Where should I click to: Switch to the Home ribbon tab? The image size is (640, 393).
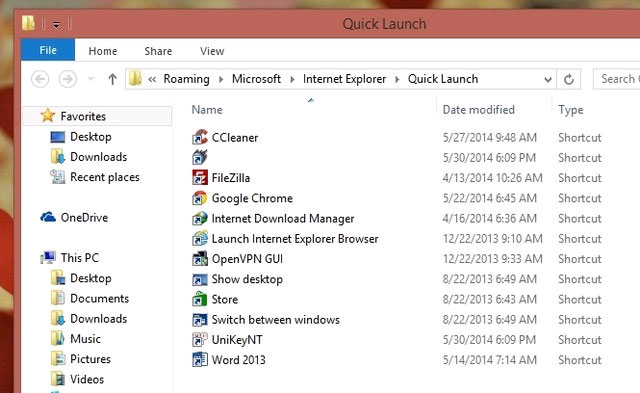[103, 51]
